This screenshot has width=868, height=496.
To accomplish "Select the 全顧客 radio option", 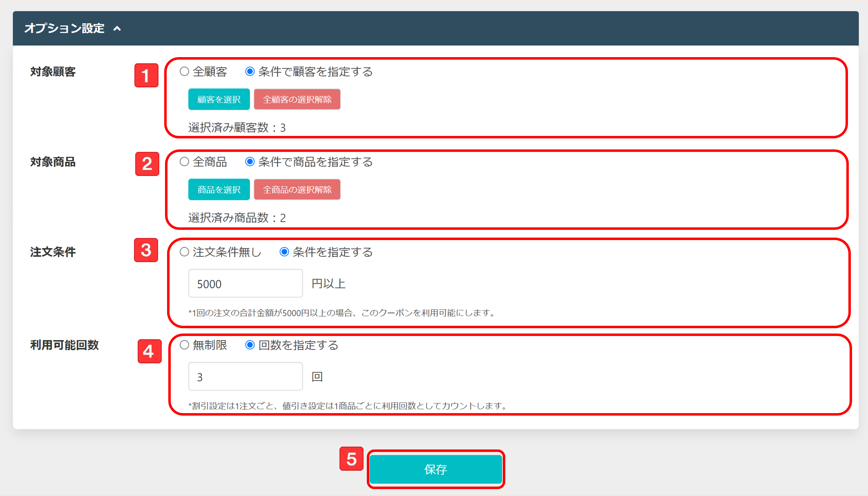I will click(184, 71).
